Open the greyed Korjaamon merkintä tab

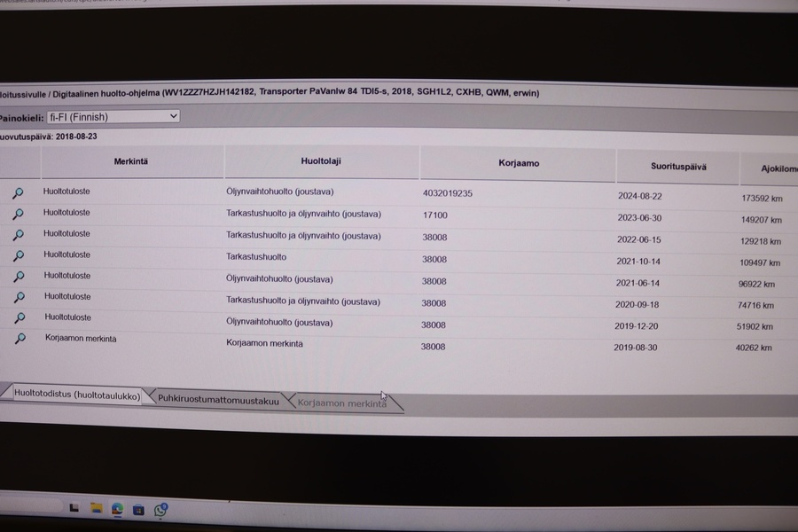coord(342,403)
